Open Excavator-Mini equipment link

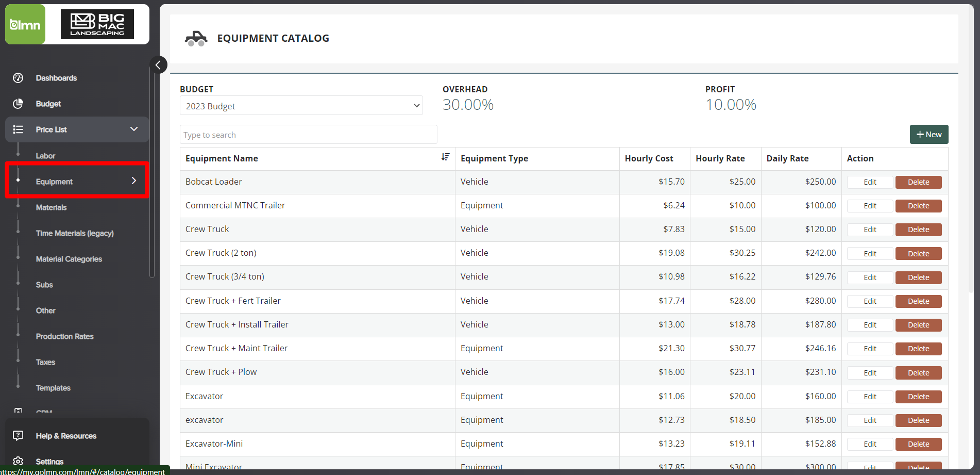point(214,444)
